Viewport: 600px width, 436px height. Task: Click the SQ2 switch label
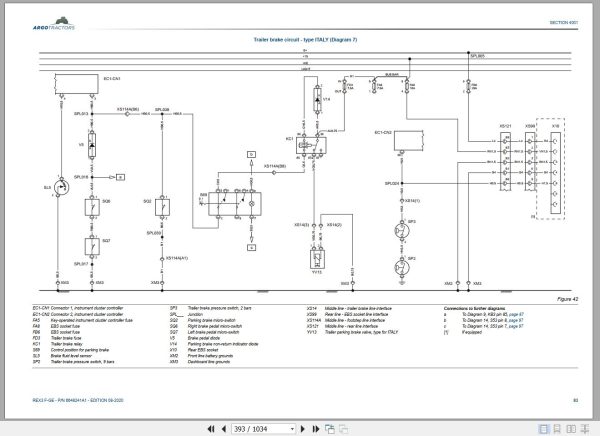(x=147, y=201)
